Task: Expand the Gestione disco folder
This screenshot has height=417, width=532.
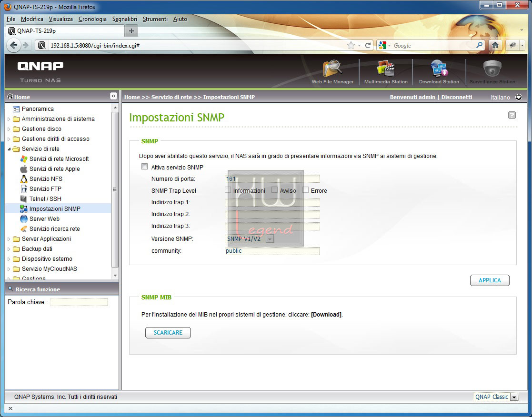Action: pyautogui.click(x=9, y=129)
